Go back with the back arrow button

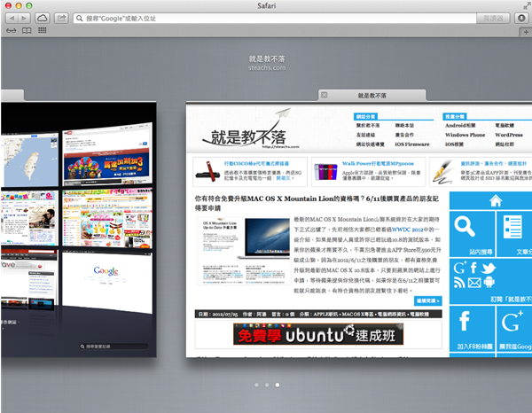coord(12,18)
